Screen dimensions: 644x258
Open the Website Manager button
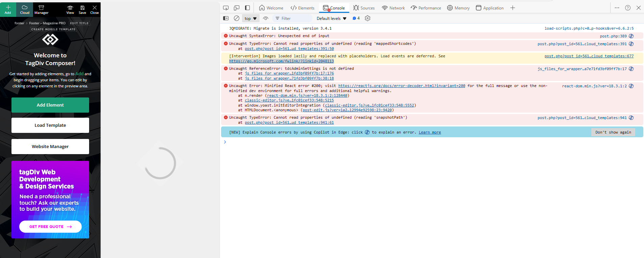(x=50, y=146)
